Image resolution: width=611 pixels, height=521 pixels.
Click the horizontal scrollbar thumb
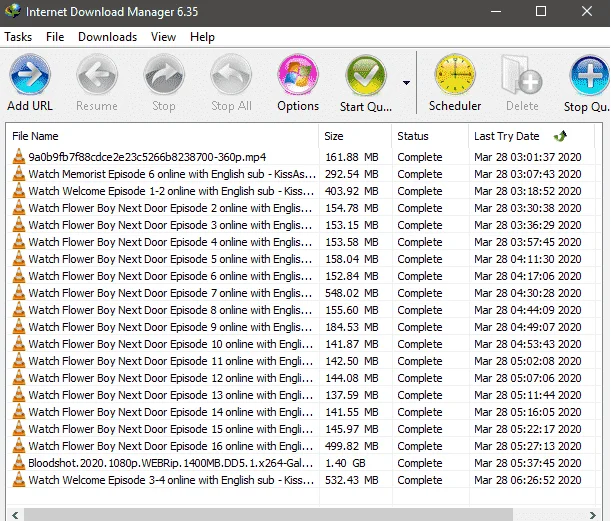[268, 515]
